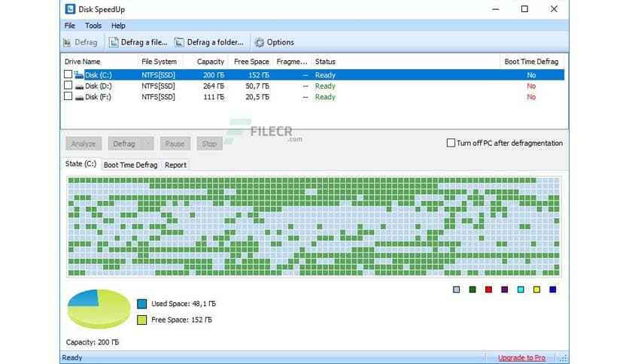The height and width of the screenshot is (364, 629).
Task: Open the Upgrade to Pro link
Action: coord(521,357)
